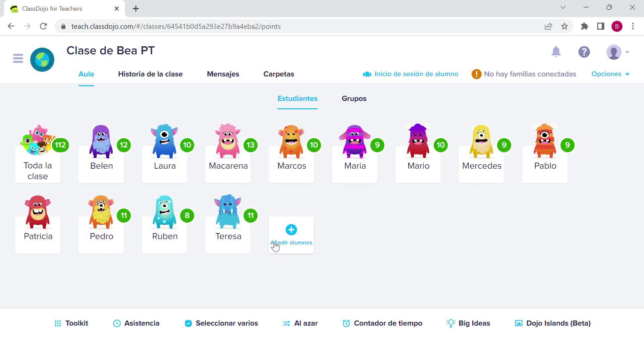
Task: Open the hamburger sidebar menu
Action: click(x=18, y=58)
